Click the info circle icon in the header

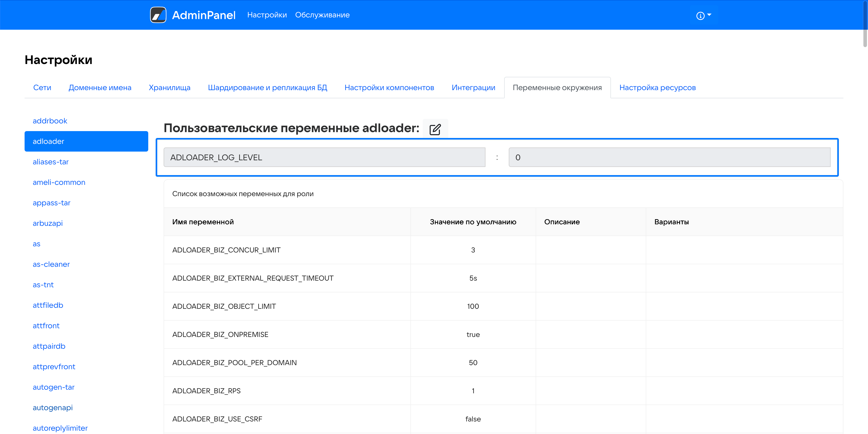coord(700,16)
